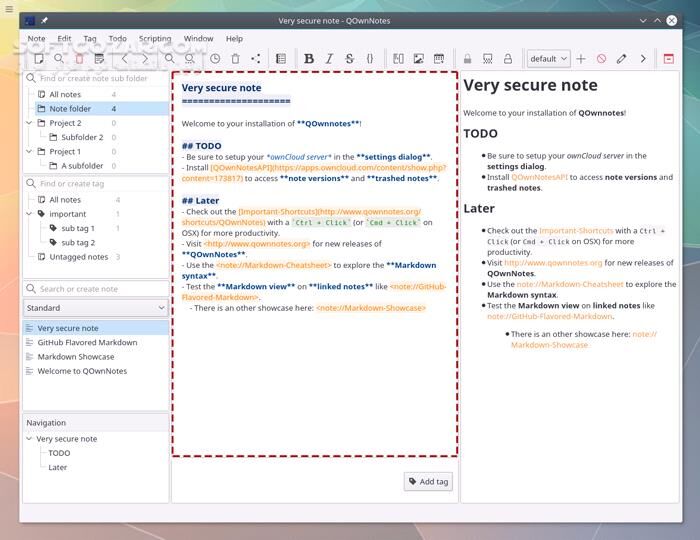700x540 pixels.
Task: Go forward in note history
Action: (x=145, y=58)
